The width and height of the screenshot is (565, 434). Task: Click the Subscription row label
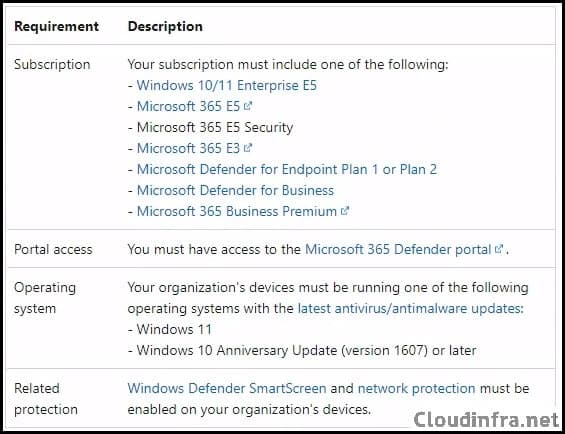point(52,65)
